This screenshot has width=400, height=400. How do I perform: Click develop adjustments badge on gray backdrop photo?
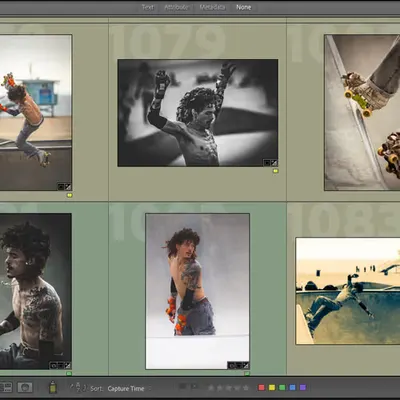click(246, 365)
